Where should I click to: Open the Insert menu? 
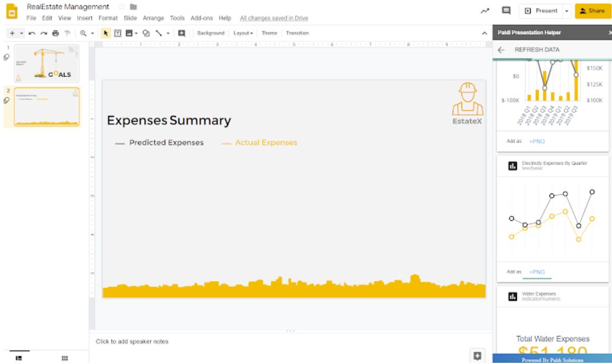pyautogui.click(x=84, y=18)
